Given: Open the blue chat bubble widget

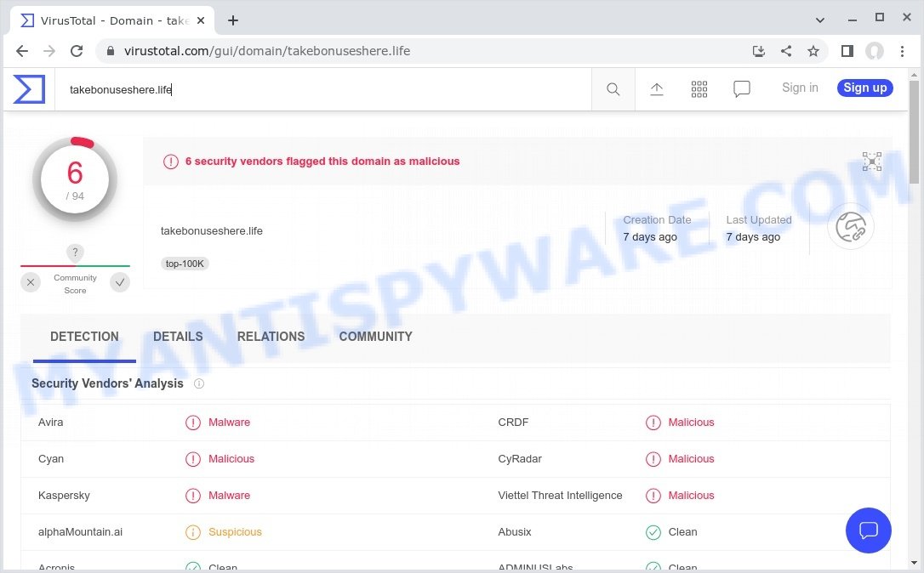Looking at the screenshot, I should click(868, 530).
